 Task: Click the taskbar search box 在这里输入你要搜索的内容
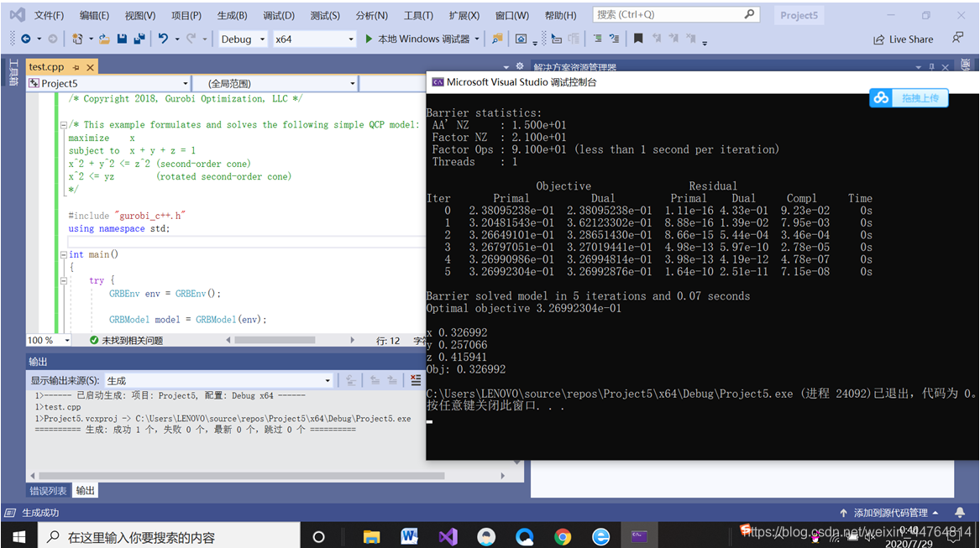coord(170,537)
